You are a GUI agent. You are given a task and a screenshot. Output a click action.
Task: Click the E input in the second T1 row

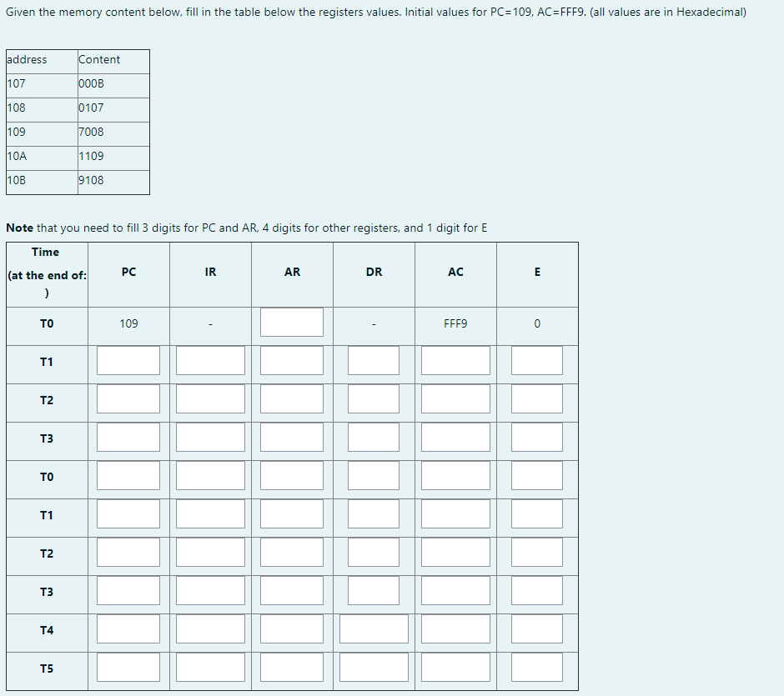[537, 513]
